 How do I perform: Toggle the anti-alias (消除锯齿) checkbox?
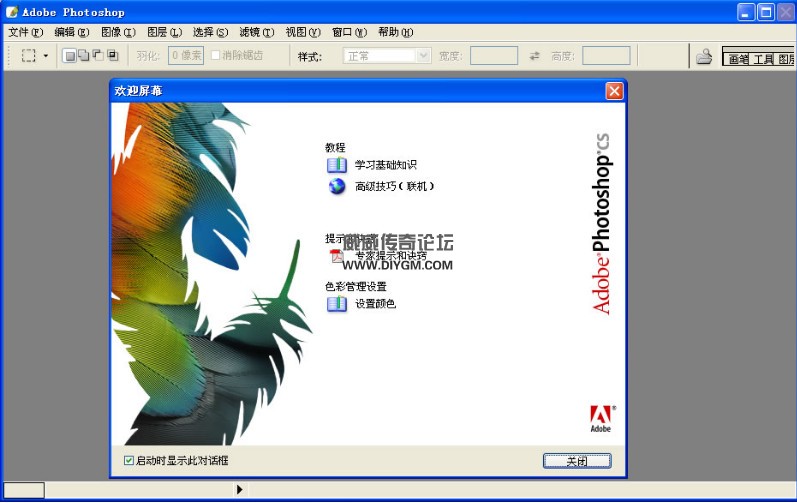point(216,55)
